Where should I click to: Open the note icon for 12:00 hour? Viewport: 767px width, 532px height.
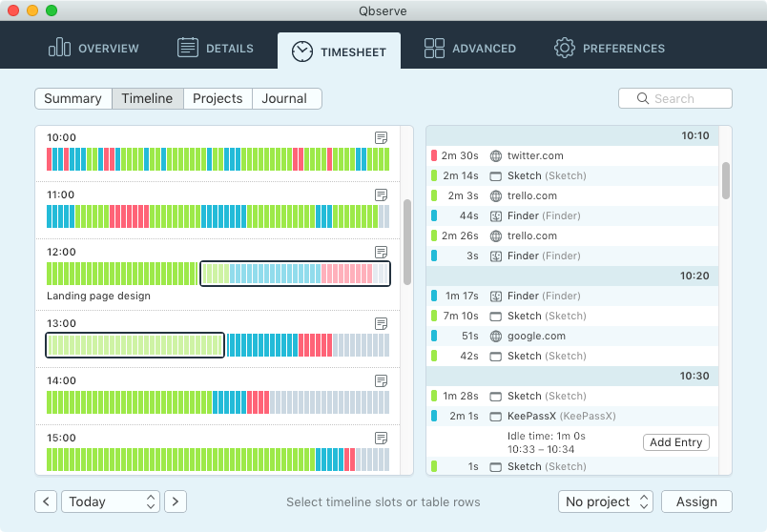pyautogui.click(x=381, y=253)
